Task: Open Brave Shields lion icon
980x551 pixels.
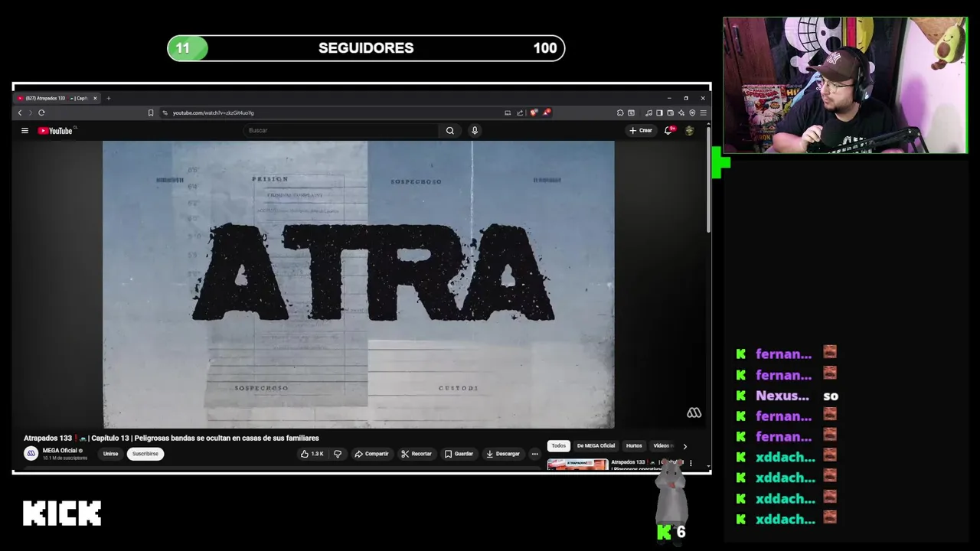Action: tap(534, 113)
